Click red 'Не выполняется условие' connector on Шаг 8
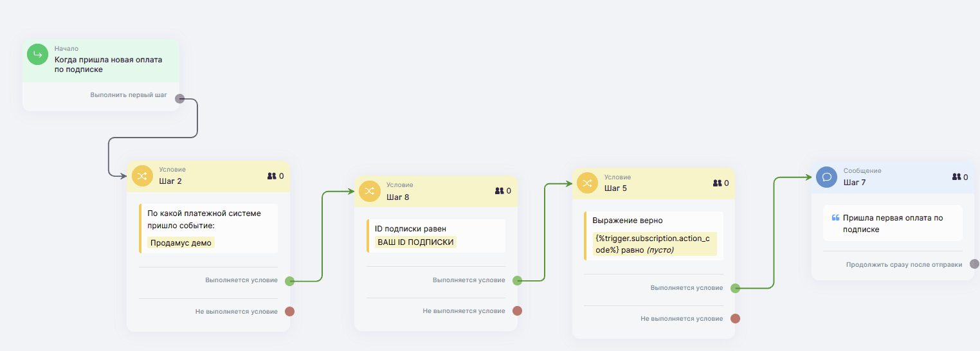 tap(517, 311)
